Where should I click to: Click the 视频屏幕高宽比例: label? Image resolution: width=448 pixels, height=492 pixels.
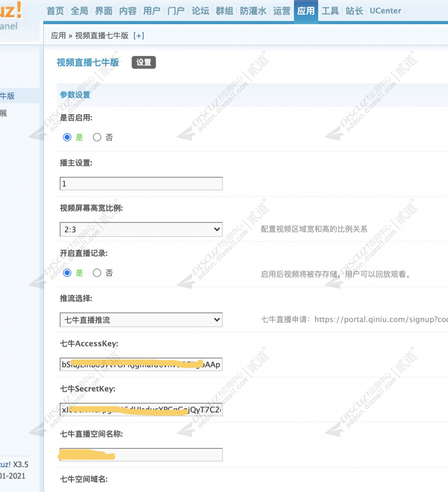point(92,208)
